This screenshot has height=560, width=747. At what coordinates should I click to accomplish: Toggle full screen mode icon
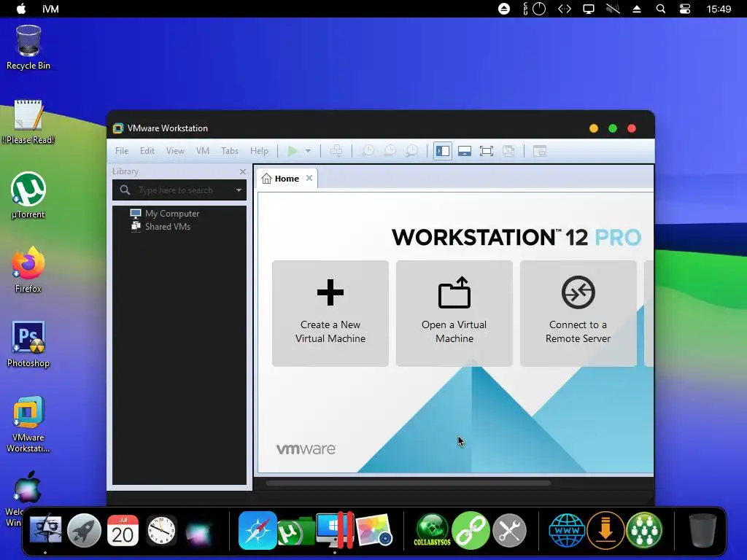click(x=487, y=151)
